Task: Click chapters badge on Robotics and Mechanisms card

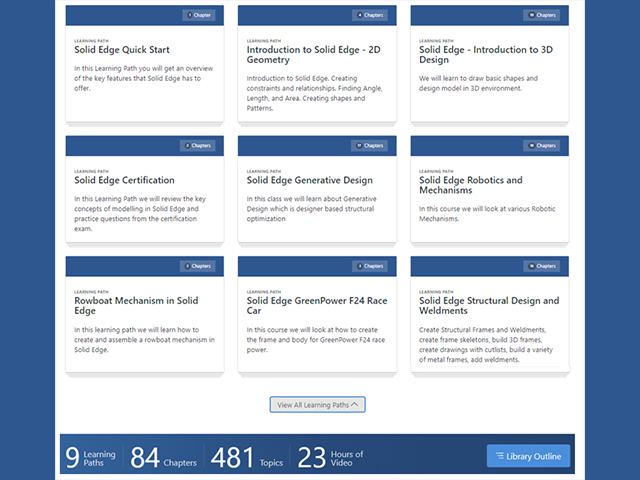Action: [x=542, y=145]
